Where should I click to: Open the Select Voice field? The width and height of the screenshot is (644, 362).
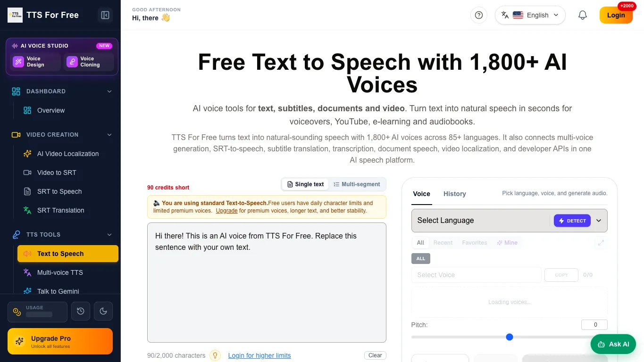(477, 275)
